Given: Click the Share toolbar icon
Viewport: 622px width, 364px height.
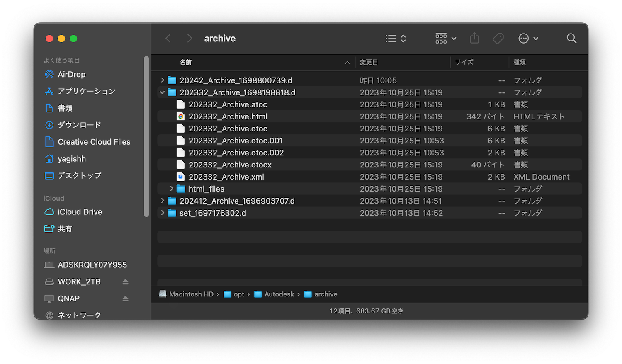Looking at the screenshot, I should 474,38.
